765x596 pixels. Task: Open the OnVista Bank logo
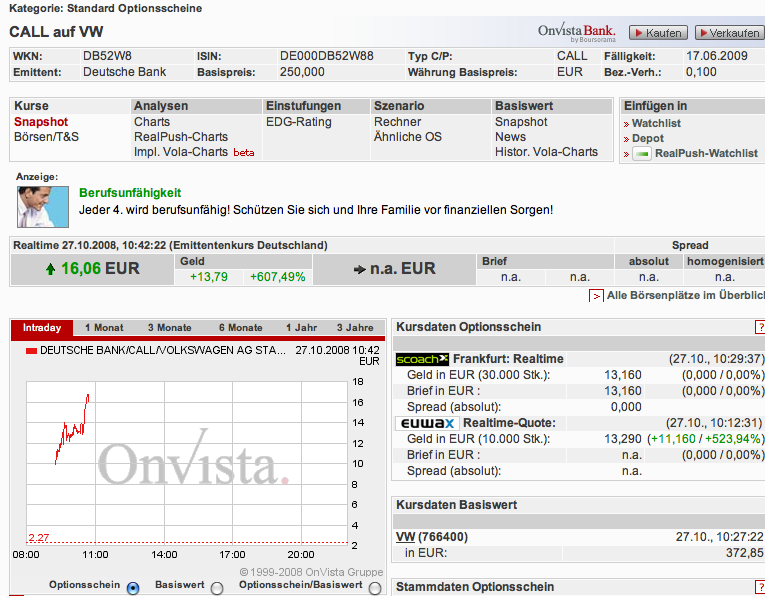pos(577,32)
